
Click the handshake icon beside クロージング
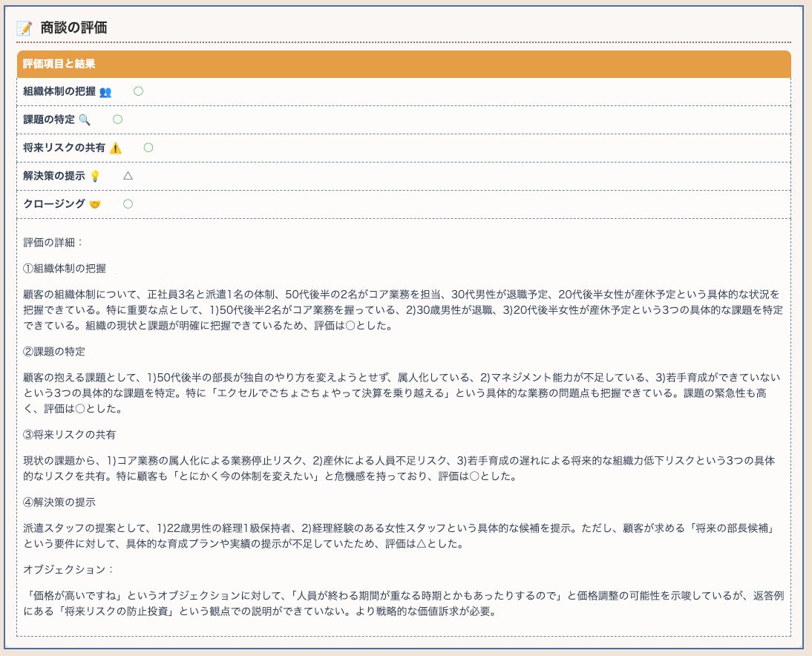95,205
